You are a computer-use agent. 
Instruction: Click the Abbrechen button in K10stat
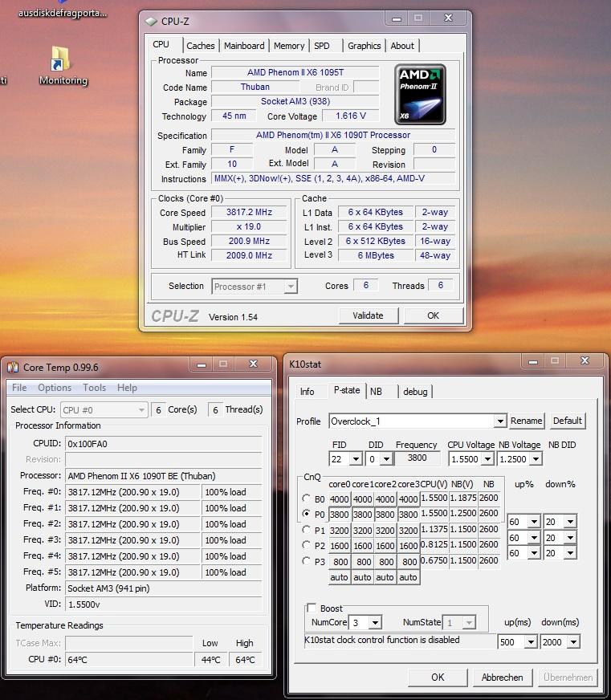[x=503, y=678]
